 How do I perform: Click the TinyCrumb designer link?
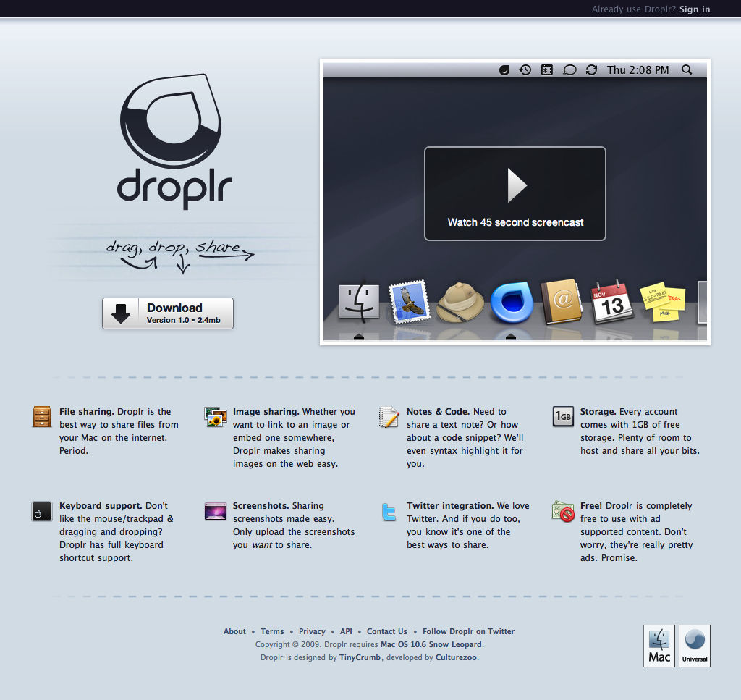click(x=360, y=657)
